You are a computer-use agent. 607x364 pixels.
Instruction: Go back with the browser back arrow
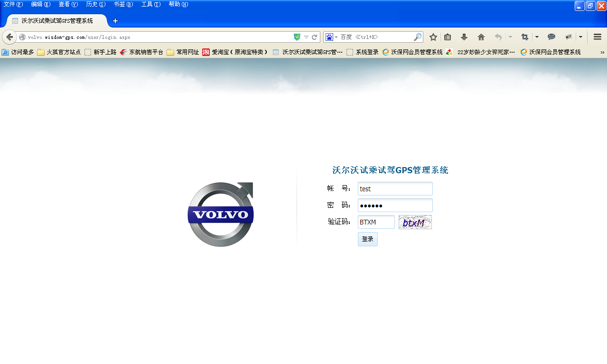[9, 37]
